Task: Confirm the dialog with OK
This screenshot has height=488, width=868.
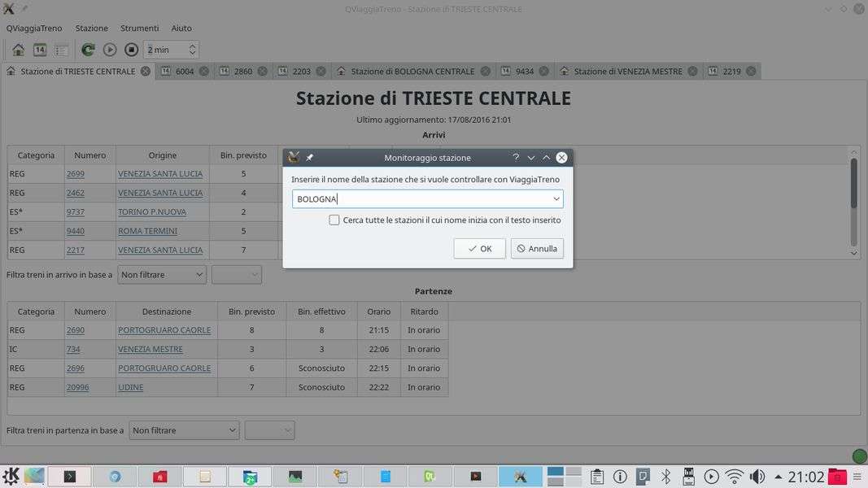Action: [479, 249]
